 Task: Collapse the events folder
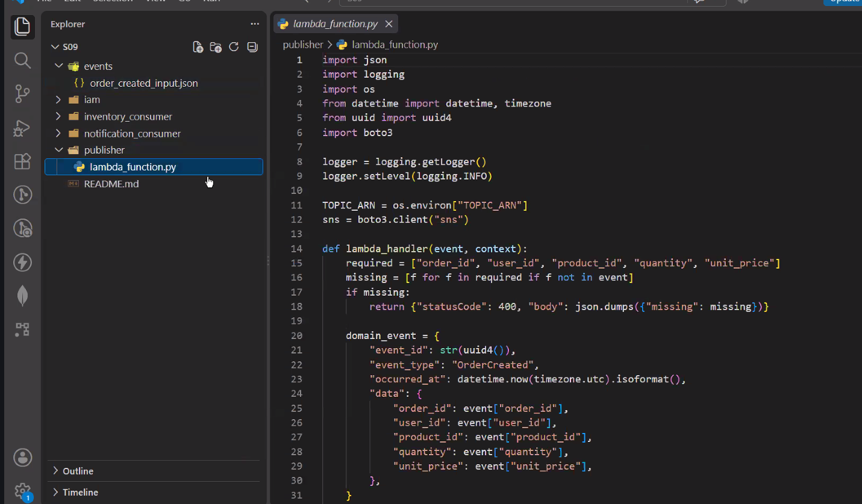pyautogui.click(x=58, y=66)
